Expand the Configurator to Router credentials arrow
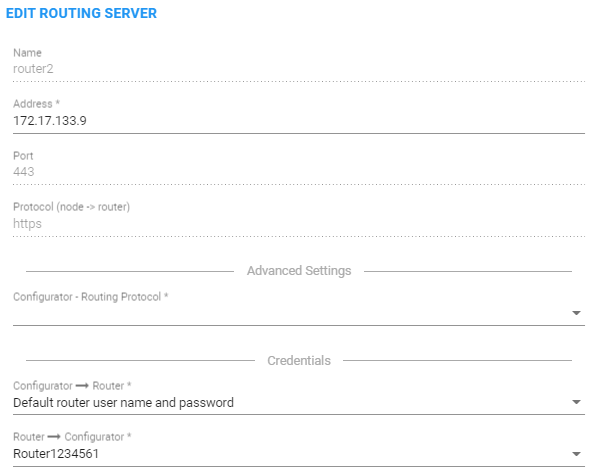Screen dimensions: 591x471 pyautogui.click(x=576, y=402)
